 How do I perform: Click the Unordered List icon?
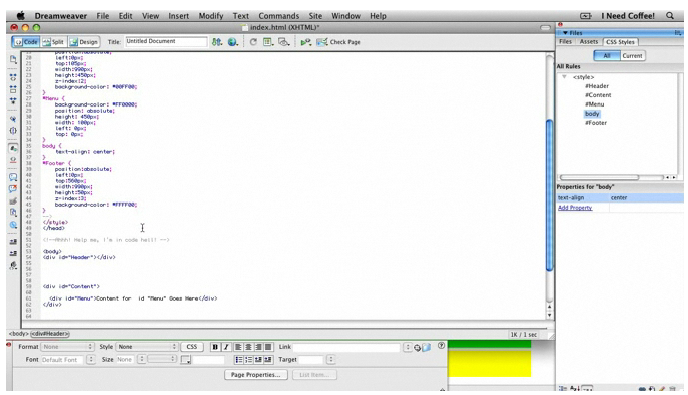238,359
